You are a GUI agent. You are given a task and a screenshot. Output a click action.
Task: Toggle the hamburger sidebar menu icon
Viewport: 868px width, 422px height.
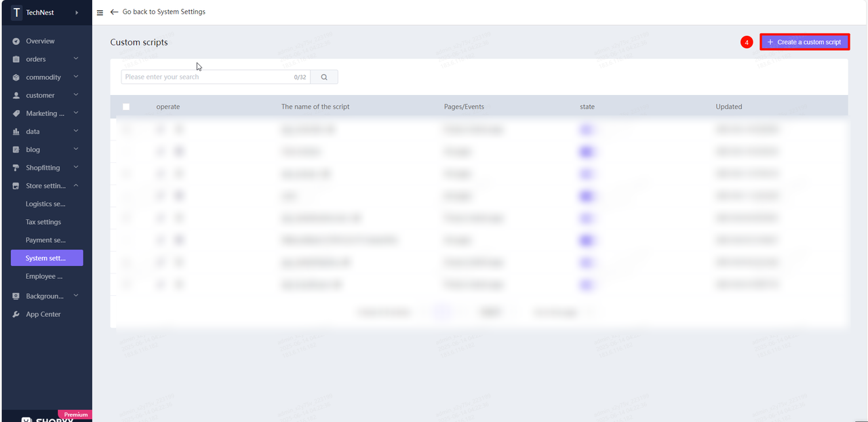pyautogui.click(x=100, y=12)
